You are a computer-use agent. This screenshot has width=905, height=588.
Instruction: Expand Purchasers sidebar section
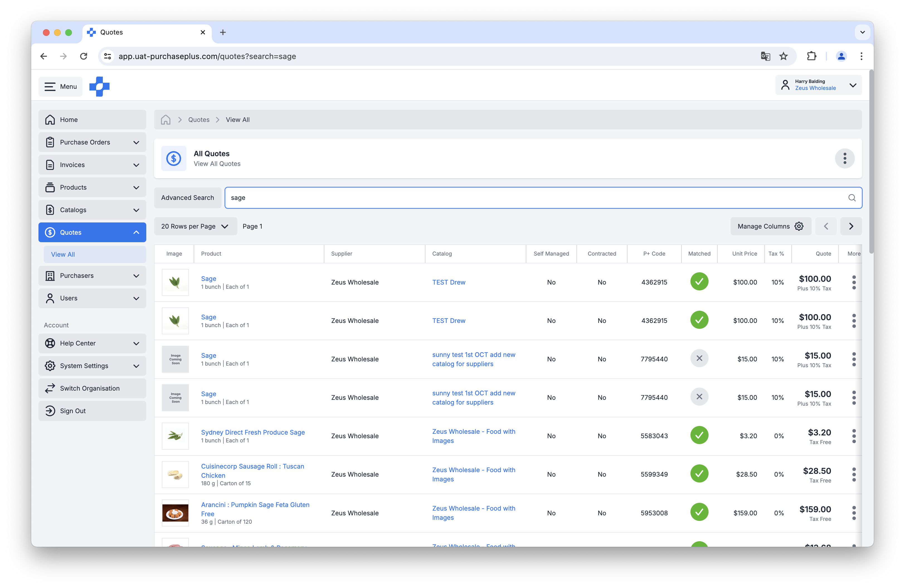point(92,276)
